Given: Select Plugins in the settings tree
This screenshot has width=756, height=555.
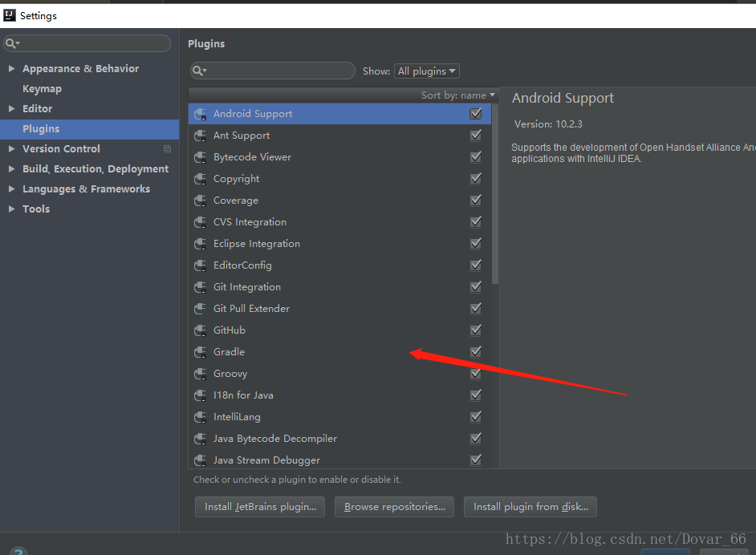Looking at the screenshot, I should tap(89, 129).
